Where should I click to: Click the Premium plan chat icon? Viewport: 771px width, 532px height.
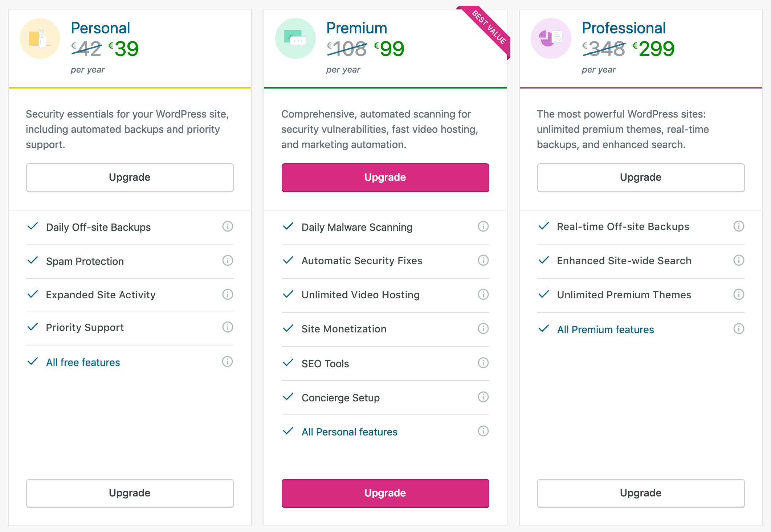(295, 38)
